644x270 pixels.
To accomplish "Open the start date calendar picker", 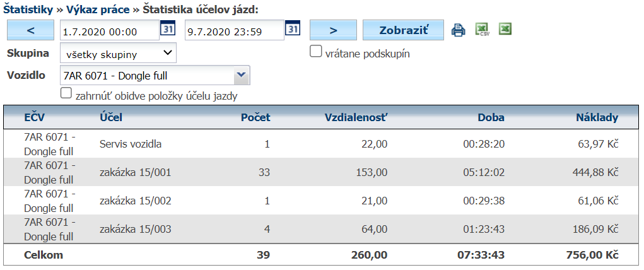I will (167, 30).
